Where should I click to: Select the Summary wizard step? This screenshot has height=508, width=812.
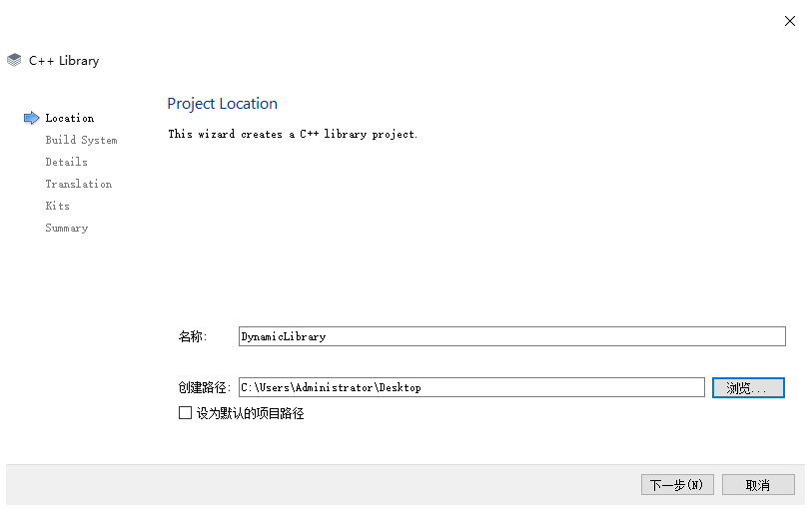point(67,228)
